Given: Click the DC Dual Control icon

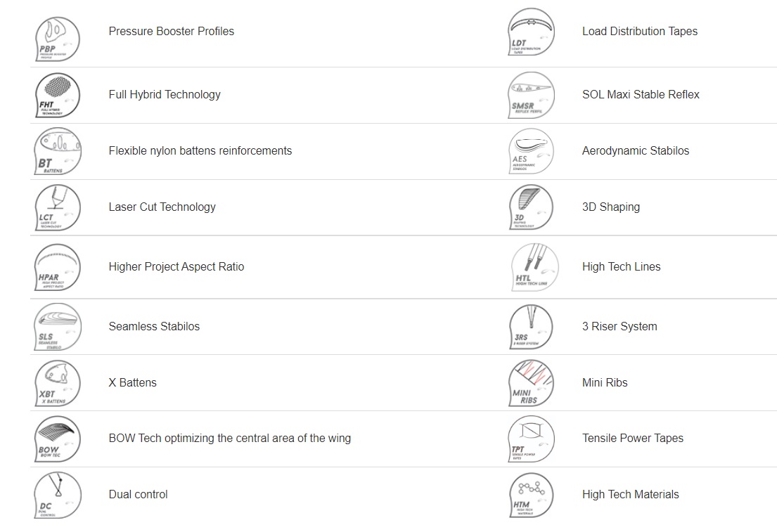Looking at the screenshot, I should 58,495.
